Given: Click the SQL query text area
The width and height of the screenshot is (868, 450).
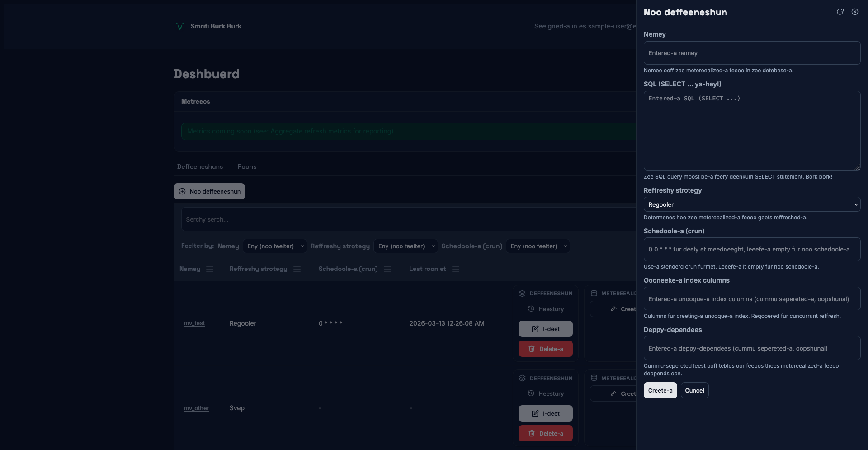Looking at the screenshot, I should click(x=751, y=131).
